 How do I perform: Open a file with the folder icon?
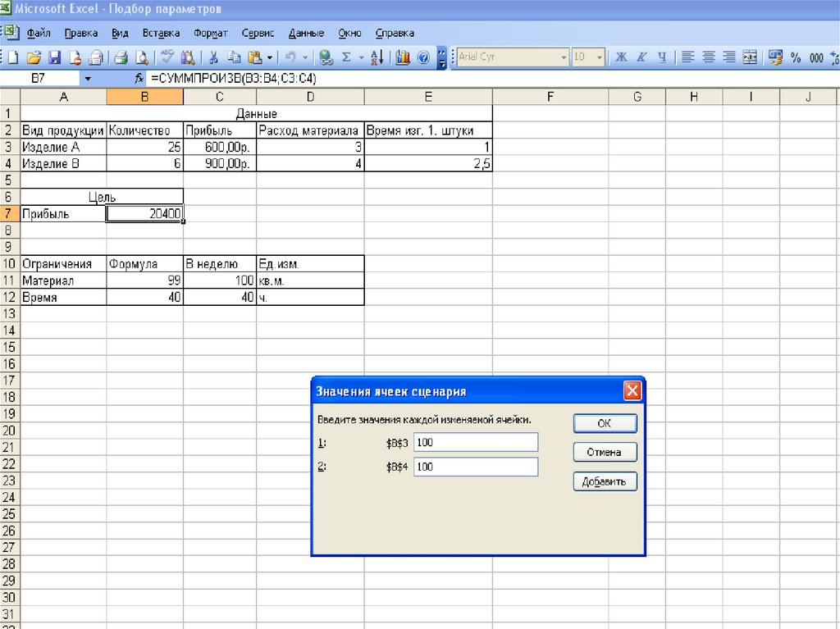(x=34, y=57)
